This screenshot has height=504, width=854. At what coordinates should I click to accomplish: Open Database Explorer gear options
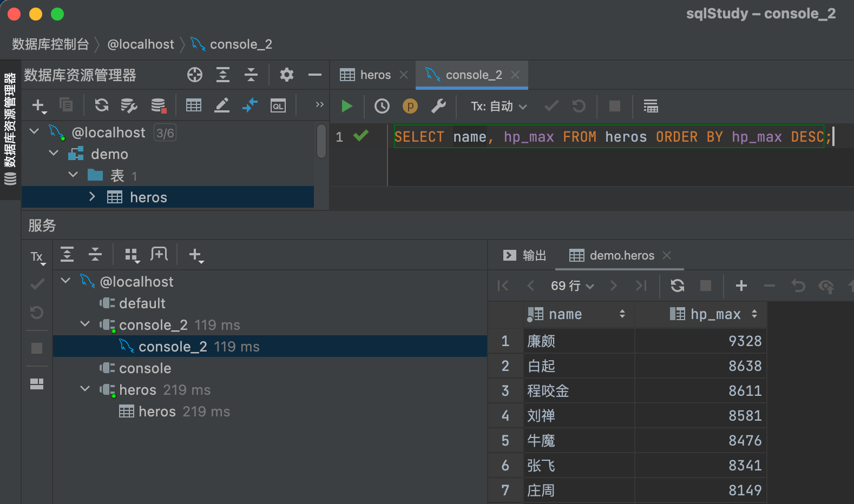(287, 75)
